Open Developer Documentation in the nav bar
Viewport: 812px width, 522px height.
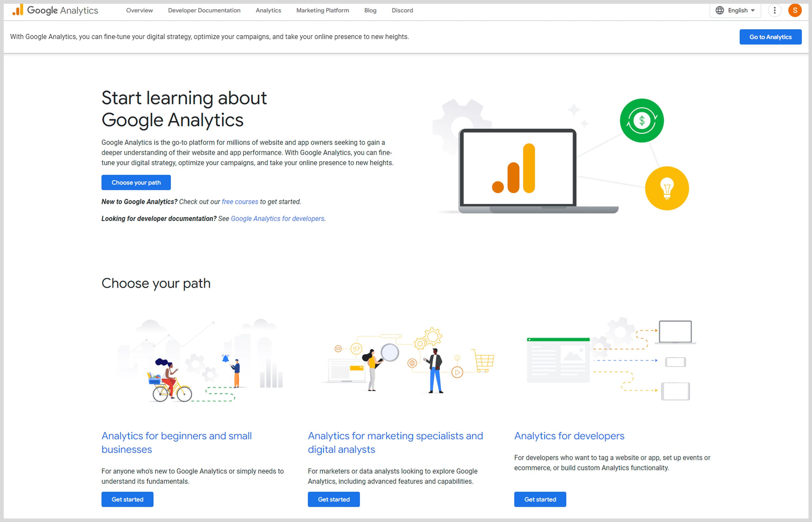(x=204, y=11)
